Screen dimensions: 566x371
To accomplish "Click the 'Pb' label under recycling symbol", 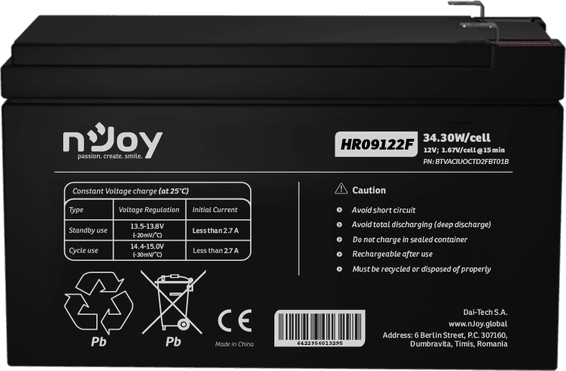I will 99,341.
